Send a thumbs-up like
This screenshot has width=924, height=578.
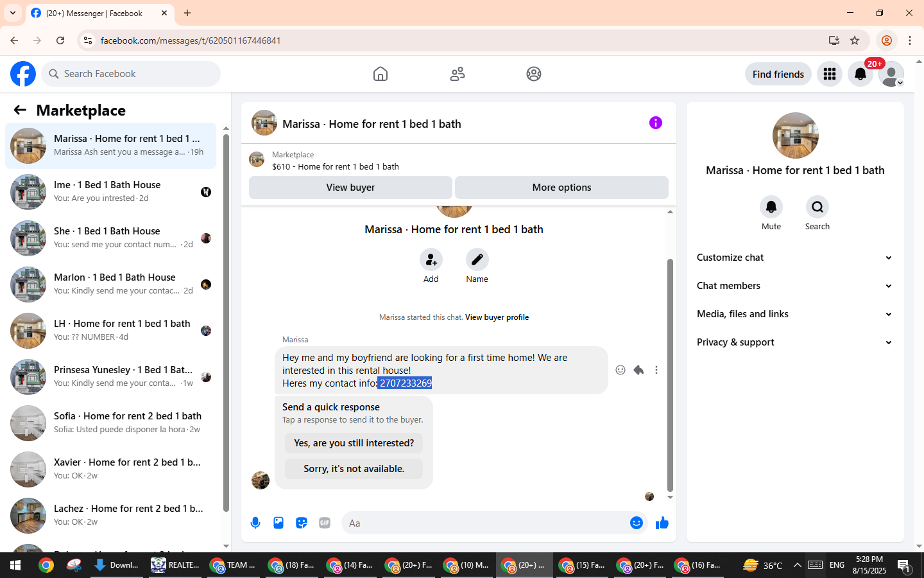pos(662,523)
